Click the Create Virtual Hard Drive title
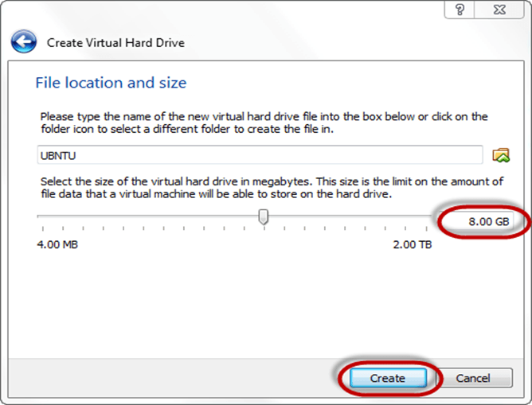The width and height of the screenshot is (532, 405). coord(115,42)
